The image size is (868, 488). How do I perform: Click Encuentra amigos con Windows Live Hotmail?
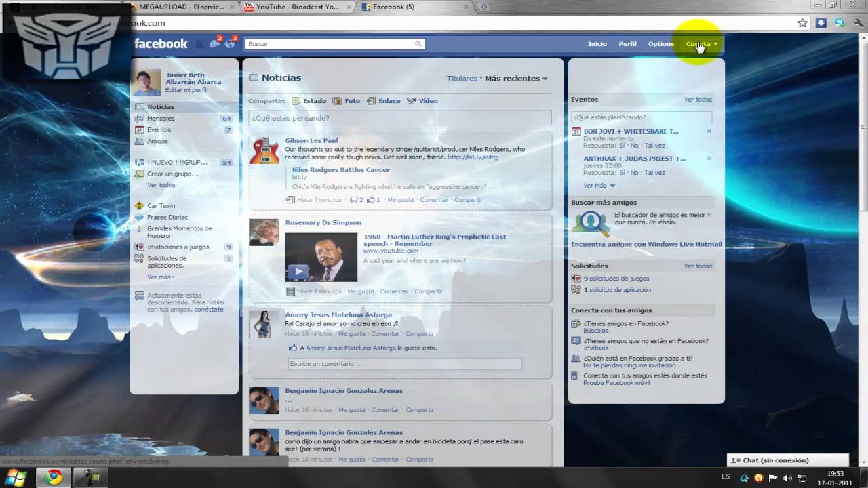pyautogui.click(x=646, y=245)
